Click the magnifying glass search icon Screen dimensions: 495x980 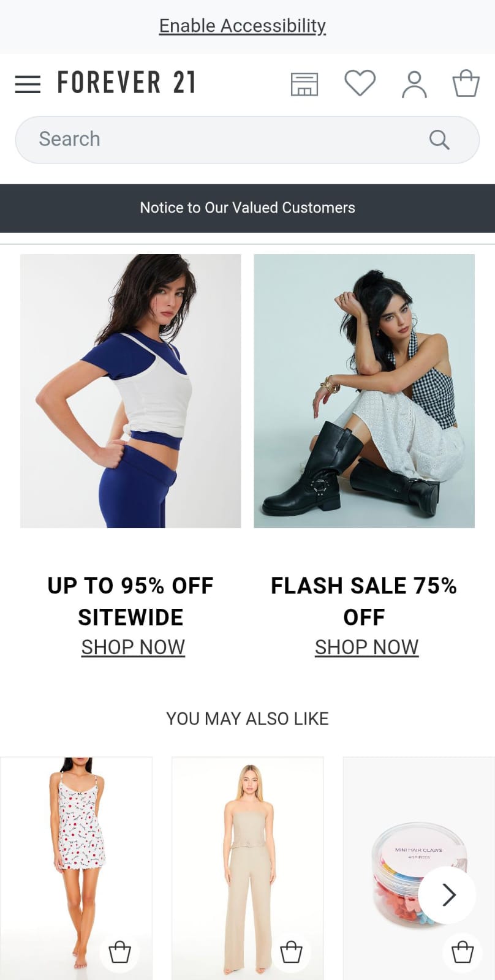[x=439, y=140]
